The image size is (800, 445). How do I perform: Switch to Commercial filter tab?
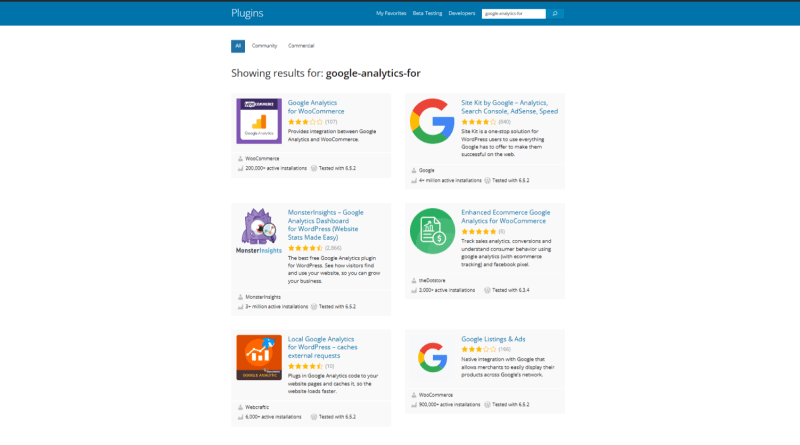point(301,46)
